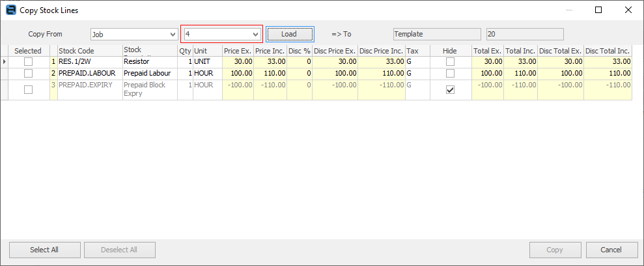Screen dimensions: 644x266
Task: Maximize the Copy Stock Lines window
Action: 598,10
